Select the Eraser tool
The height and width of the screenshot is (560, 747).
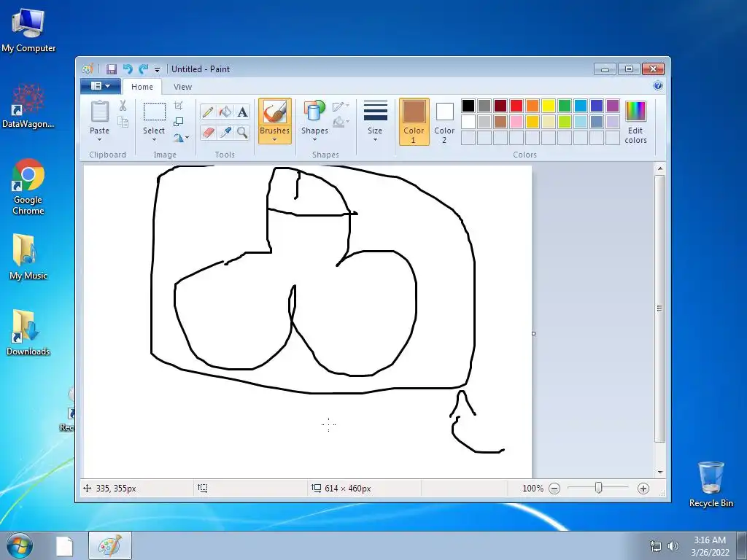(x=208, y=132)
